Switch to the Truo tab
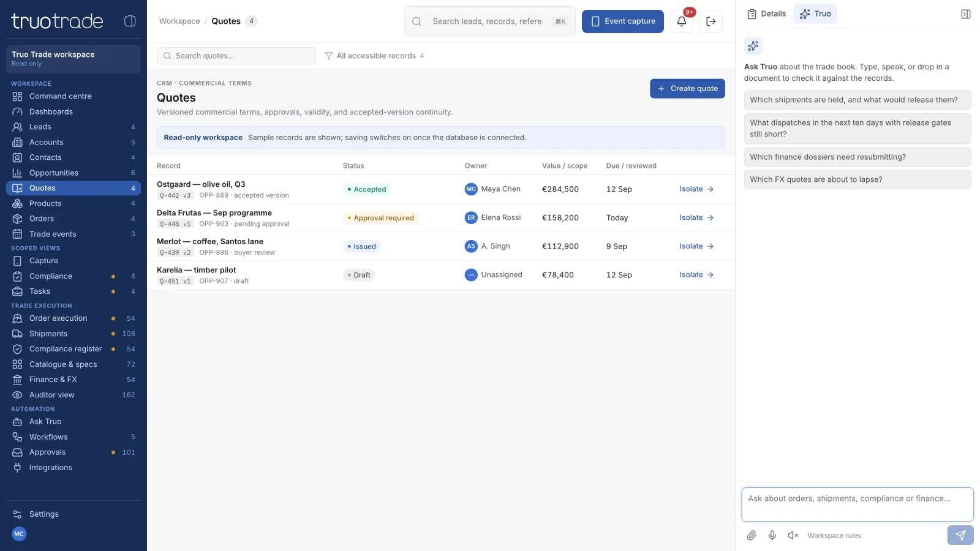Screen dimensions: 980x551 (x=815, y=14)
